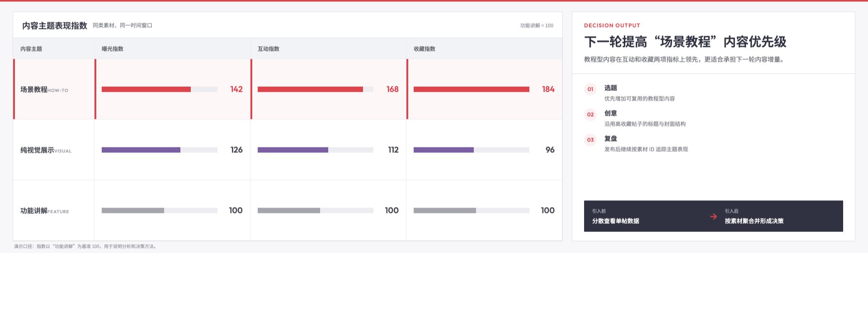Click the value 168 in 场景教程 row
Screen dimensions: 868x312
(x=392, y=90)
